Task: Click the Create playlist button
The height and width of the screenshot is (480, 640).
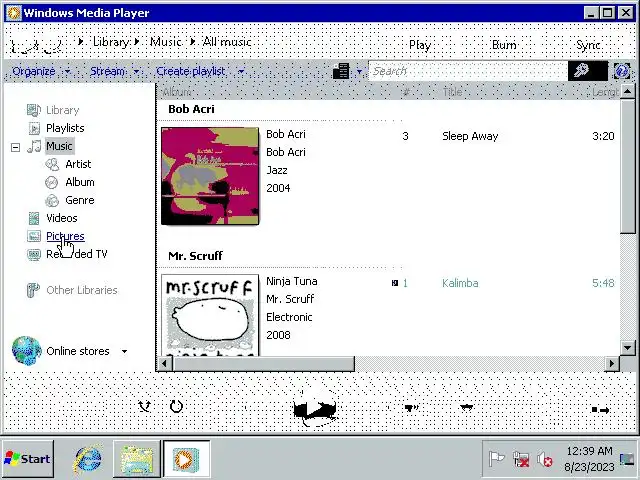Action: [x=191, y=71]
